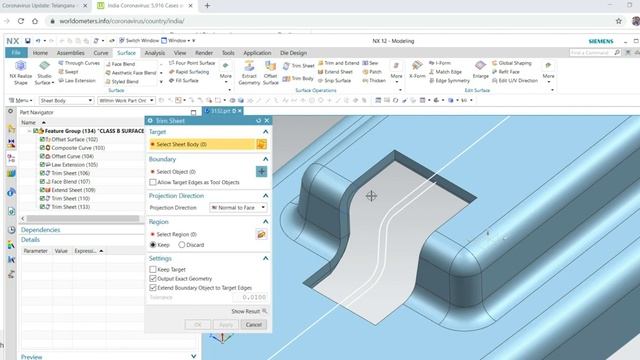Select the Sew tool
The image size is (640, 360).
pos(370,63)
